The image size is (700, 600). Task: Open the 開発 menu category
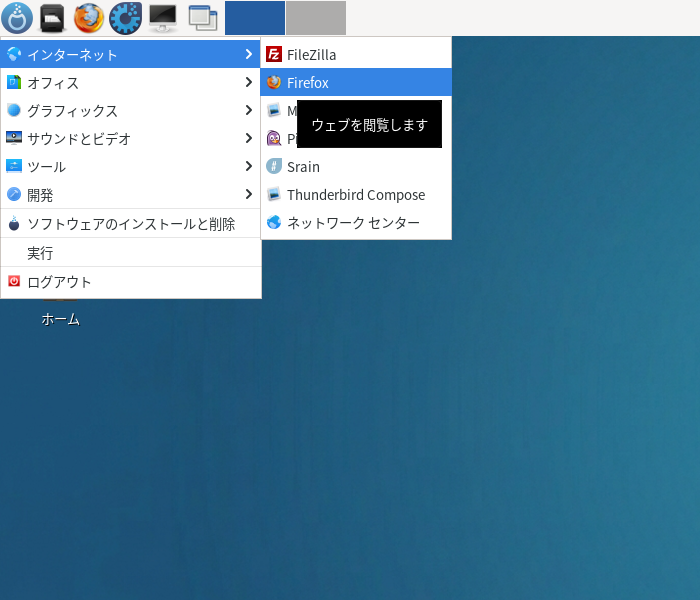(130, 195)
